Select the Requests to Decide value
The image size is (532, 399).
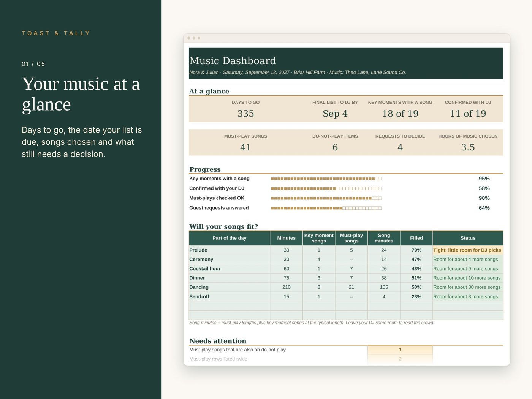click(400, 147)
